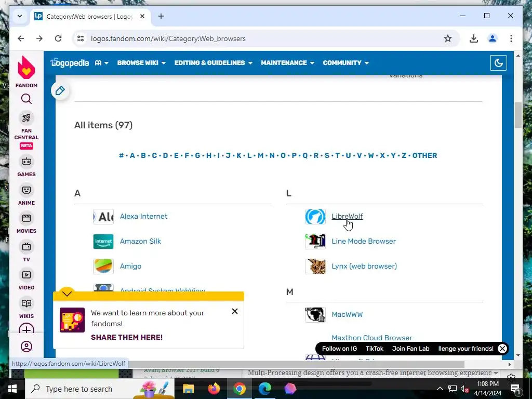Expand the Browse Wiki menu

point(141,63)
